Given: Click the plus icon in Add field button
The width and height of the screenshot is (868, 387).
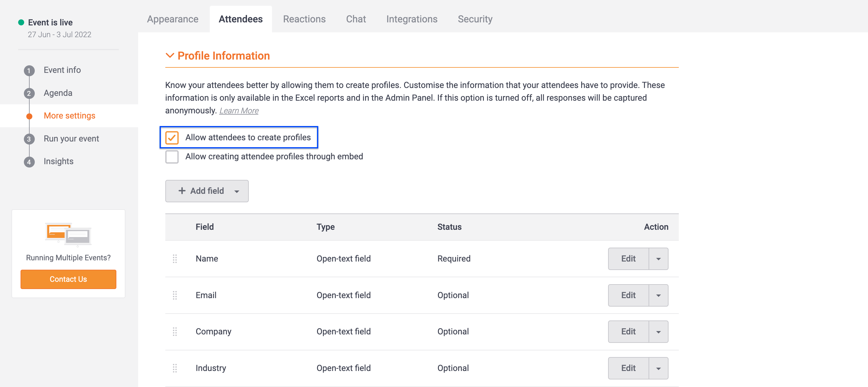Looking at the screenshot, I should (x=182, y=191).
